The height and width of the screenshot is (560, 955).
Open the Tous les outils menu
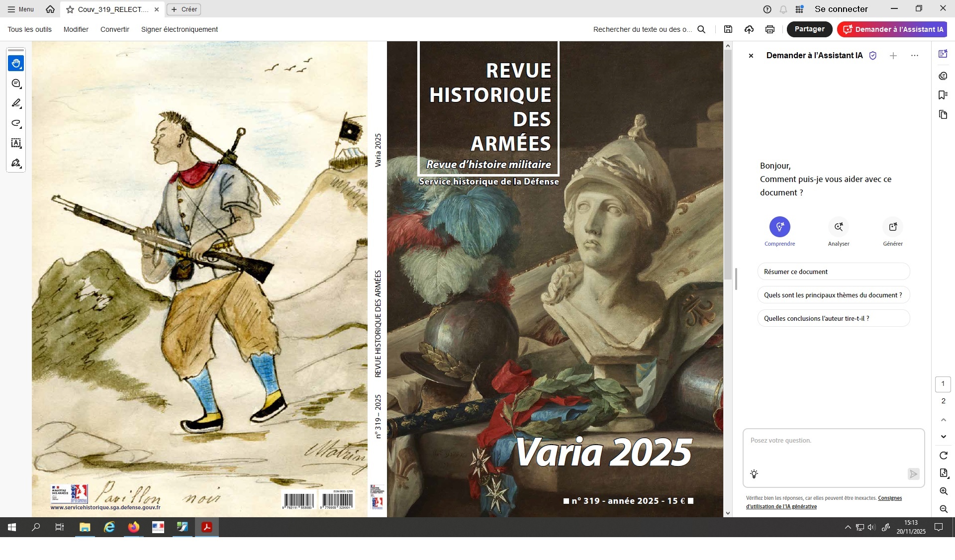29,29
